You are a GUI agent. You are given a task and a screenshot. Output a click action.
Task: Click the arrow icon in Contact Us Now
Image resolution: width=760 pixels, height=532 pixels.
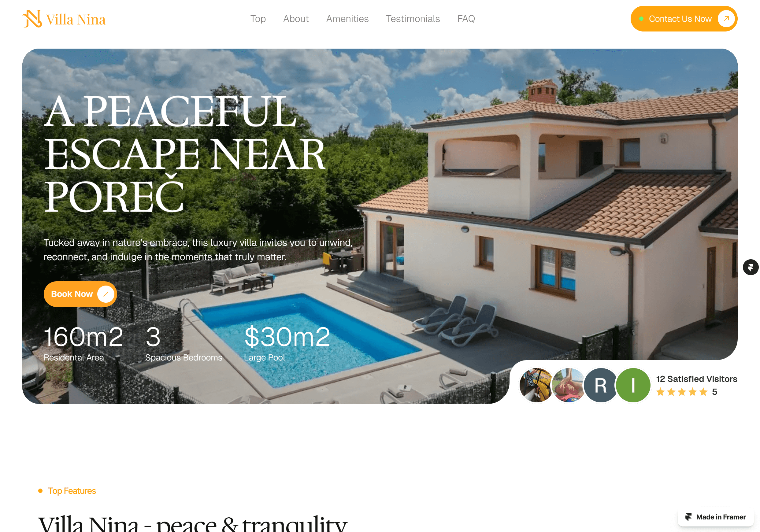click(x=726, y=19)
